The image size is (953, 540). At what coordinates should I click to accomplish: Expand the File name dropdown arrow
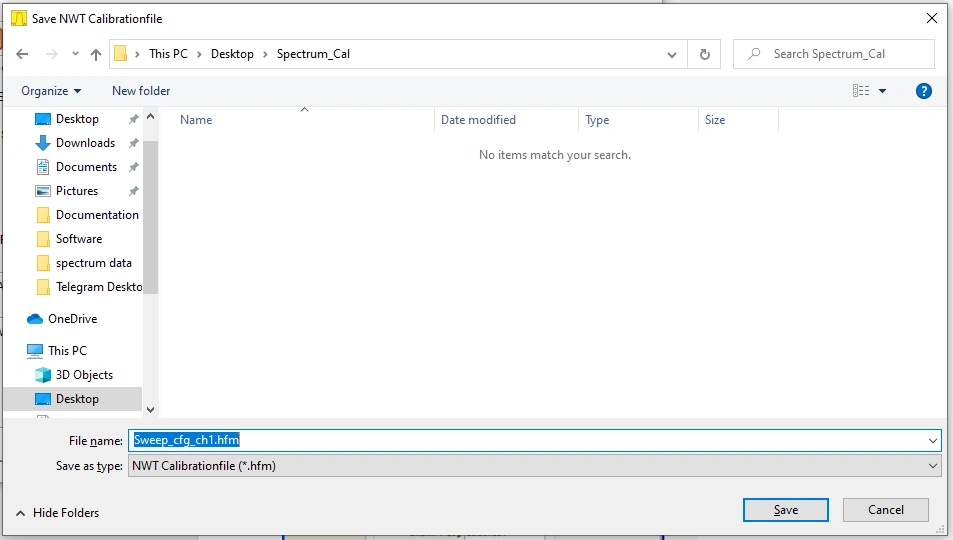point(933,440)
